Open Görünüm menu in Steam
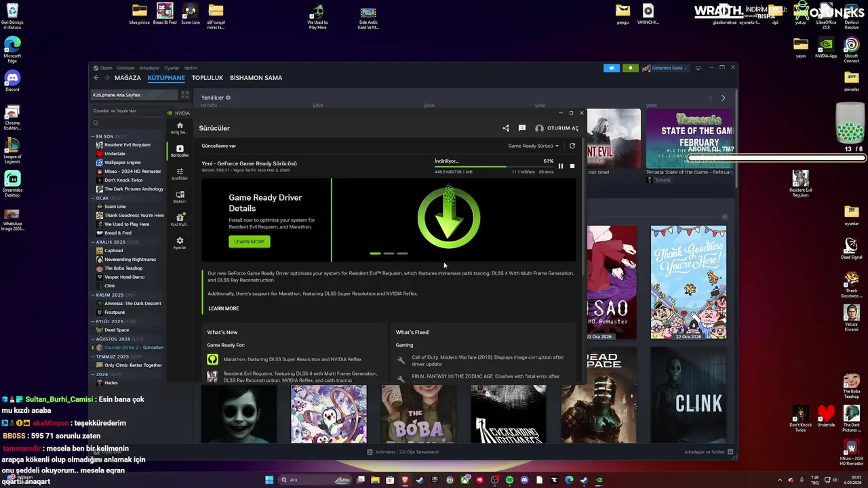Viewport: 868px width, 488px height. 125,68
